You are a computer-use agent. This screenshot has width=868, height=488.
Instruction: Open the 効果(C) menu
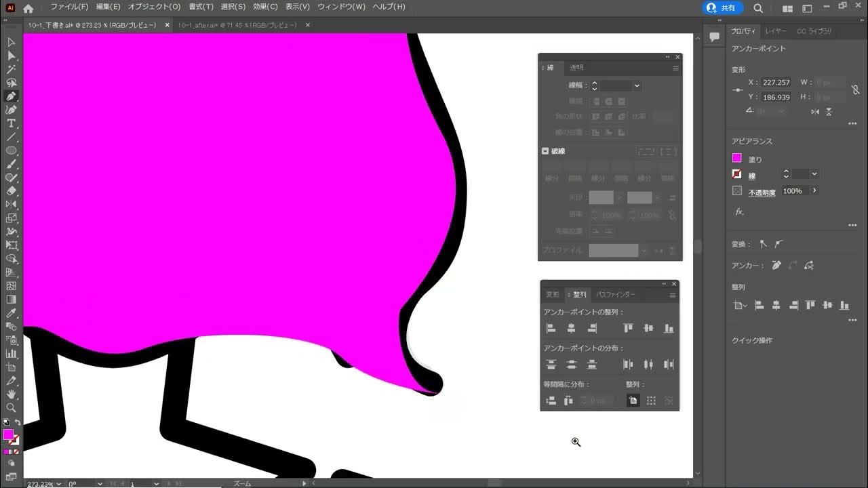pyautogui.click(x=265, y=7)
